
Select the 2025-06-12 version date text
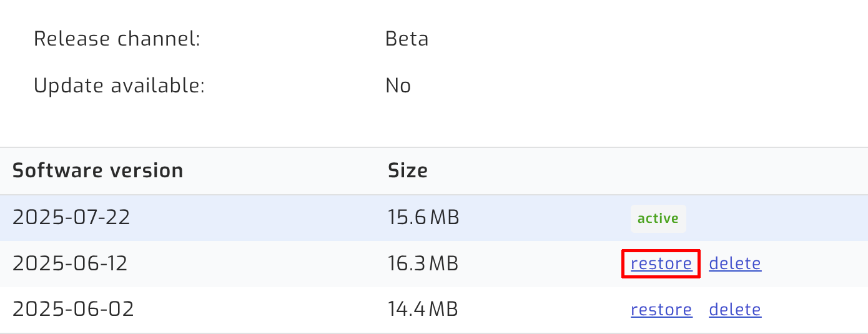pos(70,263)
